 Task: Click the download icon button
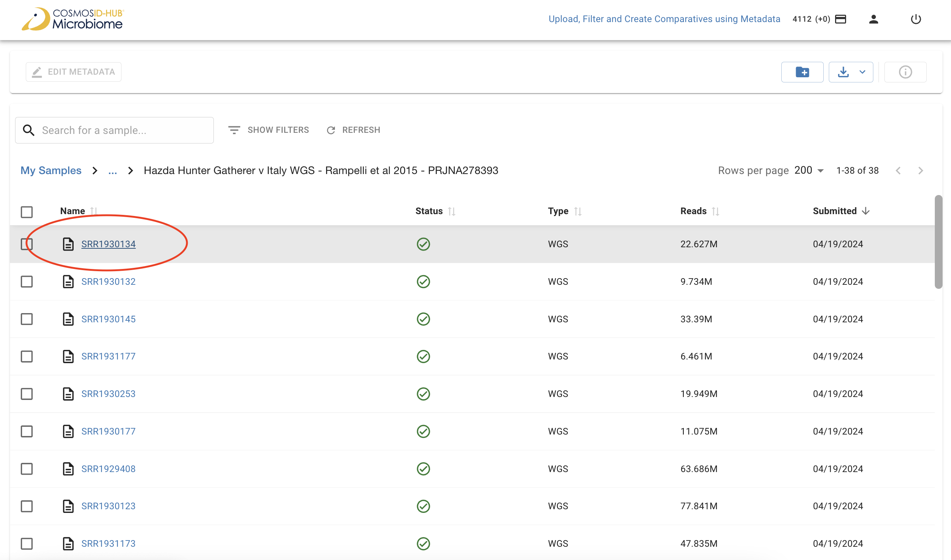coord(843,72)
